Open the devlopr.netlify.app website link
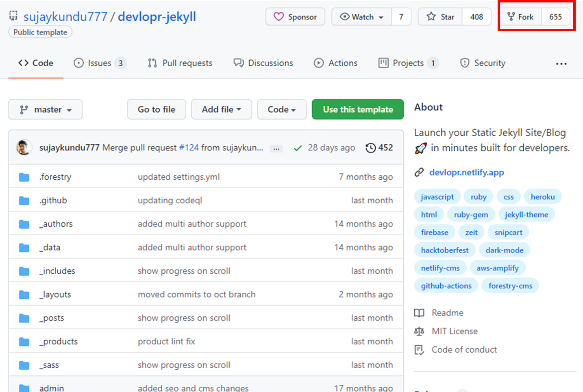583x392 pixels. pos(467,172)
